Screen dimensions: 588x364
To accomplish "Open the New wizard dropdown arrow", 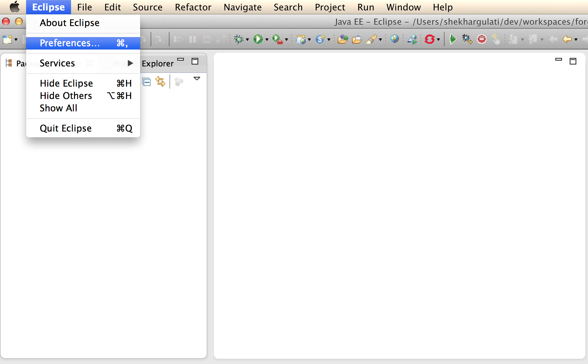I will point(16,40).
